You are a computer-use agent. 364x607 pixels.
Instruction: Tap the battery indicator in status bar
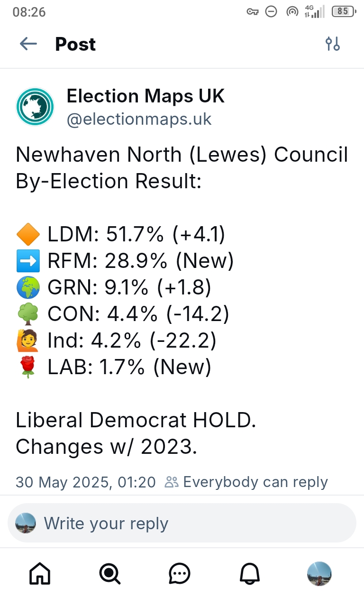(343, 12)
